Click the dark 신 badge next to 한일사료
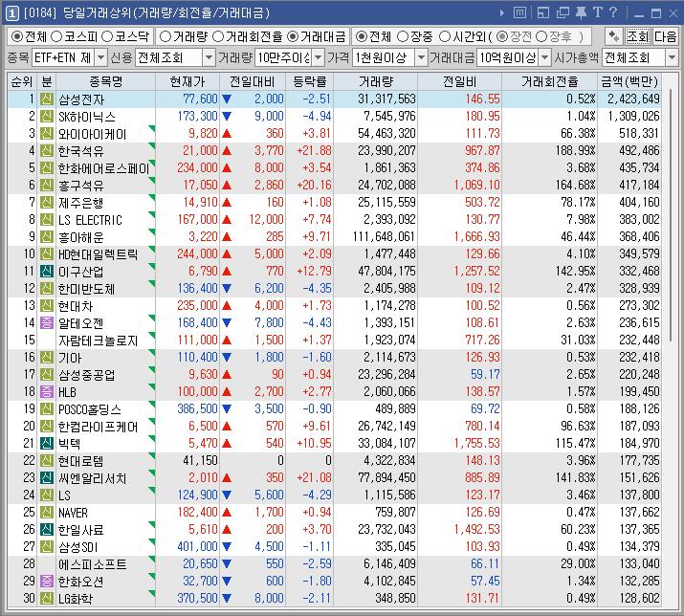This screenshot has height=616, width=684. click(47, 529)
